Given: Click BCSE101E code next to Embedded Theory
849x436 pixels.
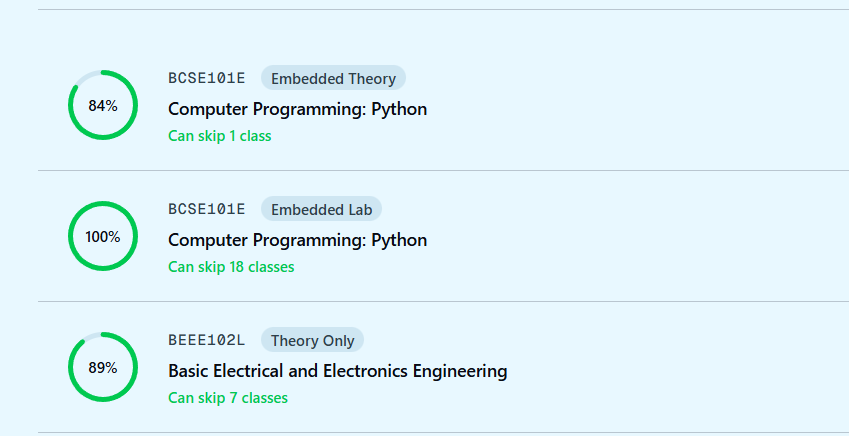Looking at the screenshot, I should [206, 79].
